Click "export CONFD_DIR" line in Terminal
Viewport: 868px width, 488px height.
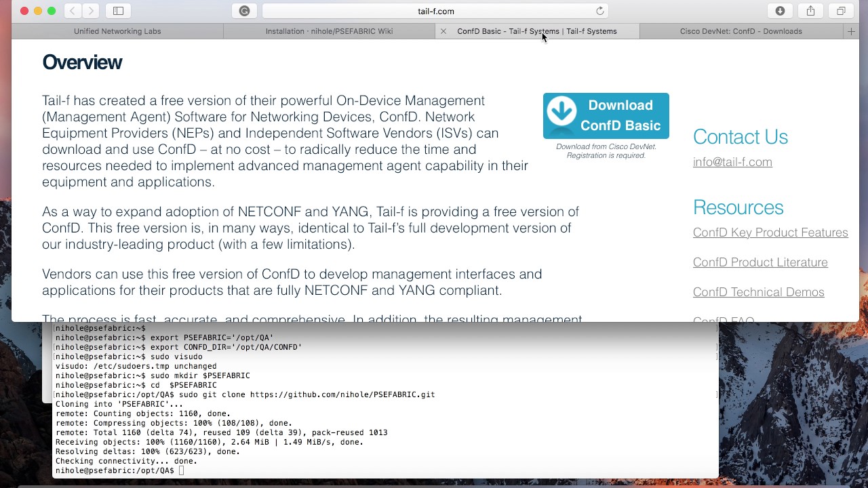(178, 347)
